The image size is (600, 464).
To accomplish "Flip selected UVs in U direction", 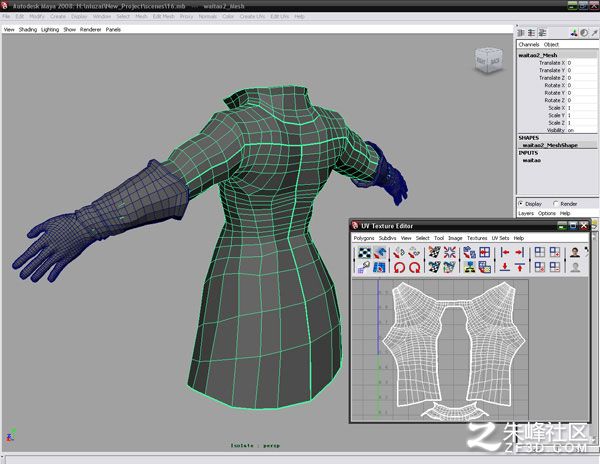I will click(399, 252).
